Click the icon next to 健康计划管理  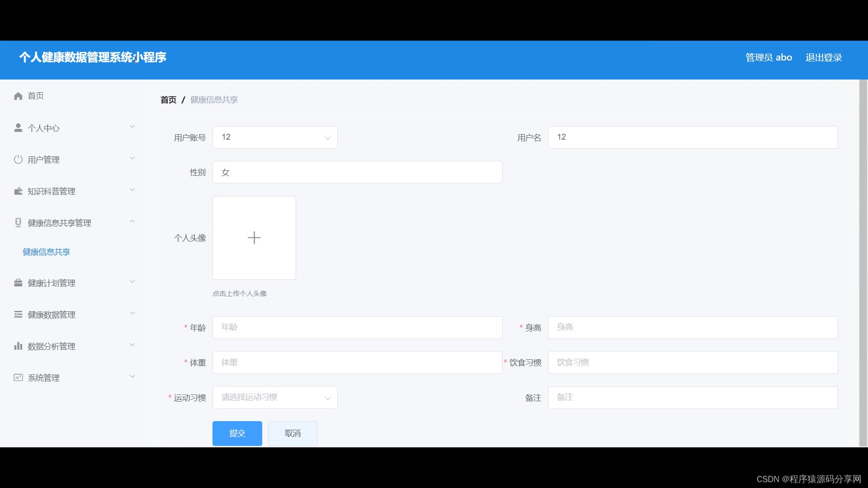[x=18, y=282]
